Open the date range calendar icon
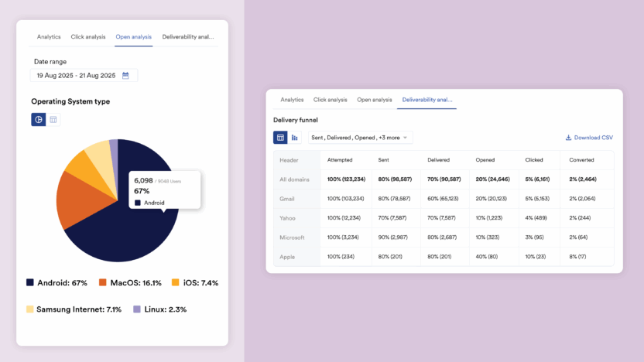Viewport: 644px width, 362px height. (x=125, y=76)
